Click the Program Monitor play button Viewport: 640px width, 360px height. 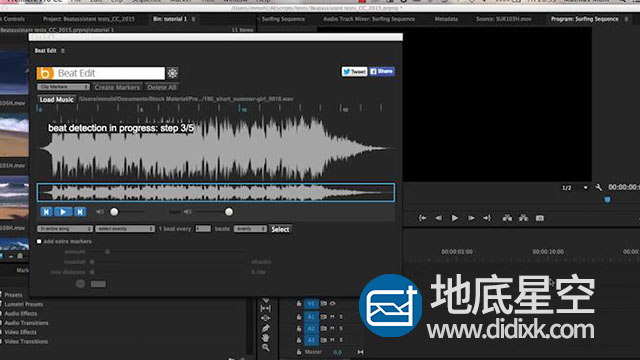coord(454,218)
